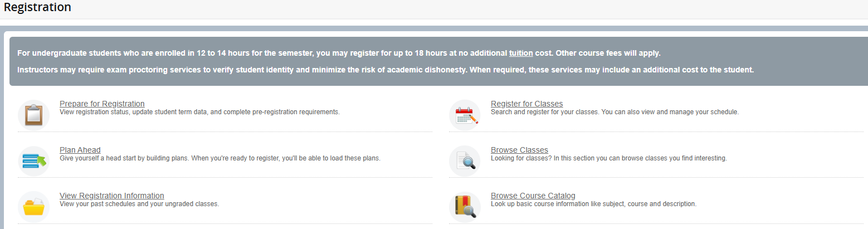
Task: Follow the Browse Classes link
Action: click(x=519, y=150)
